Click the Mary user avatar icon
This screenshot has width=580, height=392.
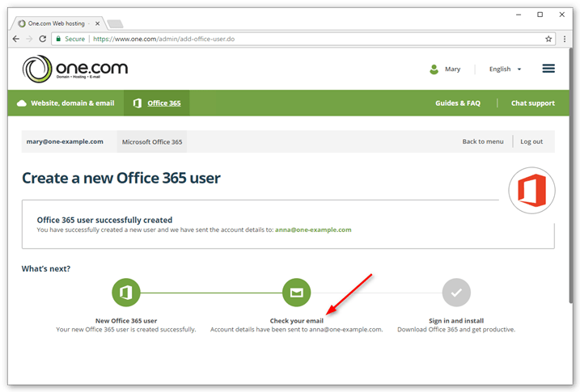point(434,69)
